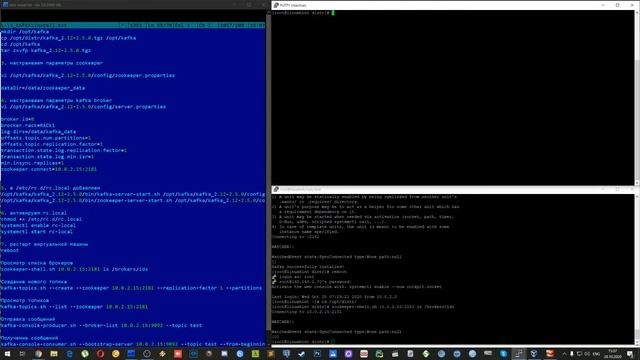Click the "reboot" line in the editor
The height and width of the screenshot is (360, 640).
pos(10,250)
